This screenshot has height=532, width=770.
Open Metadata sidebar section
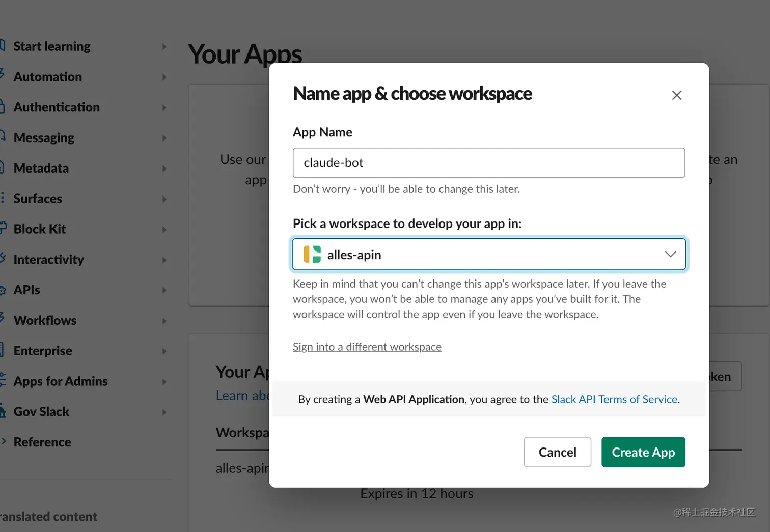pos(41,169)
